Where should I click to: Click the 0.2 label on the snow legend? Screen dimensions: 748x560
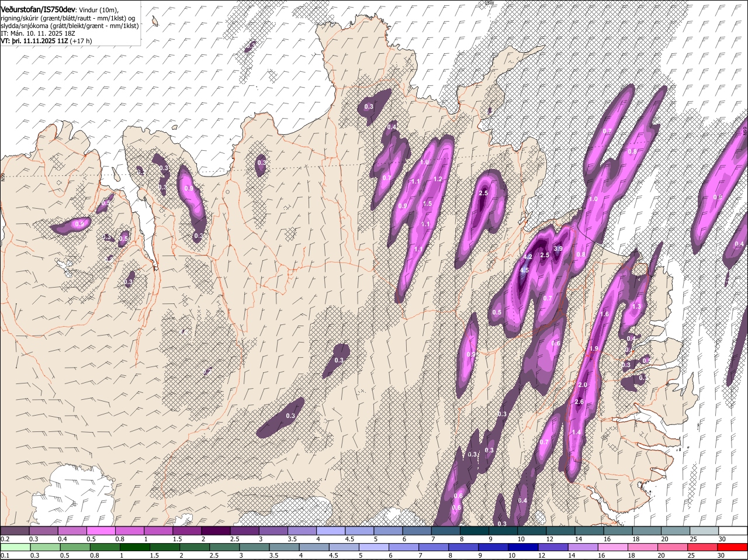coord(5,539)
